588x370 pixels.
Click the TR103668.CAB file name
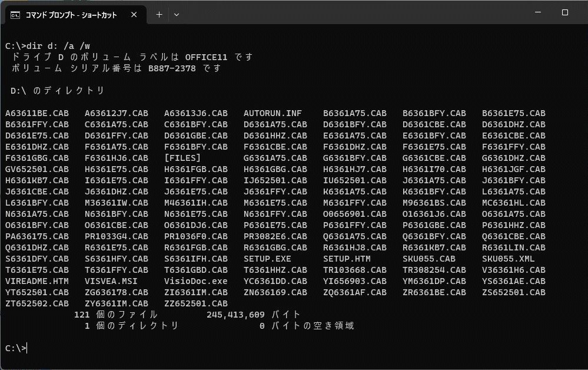click(355, 270)
